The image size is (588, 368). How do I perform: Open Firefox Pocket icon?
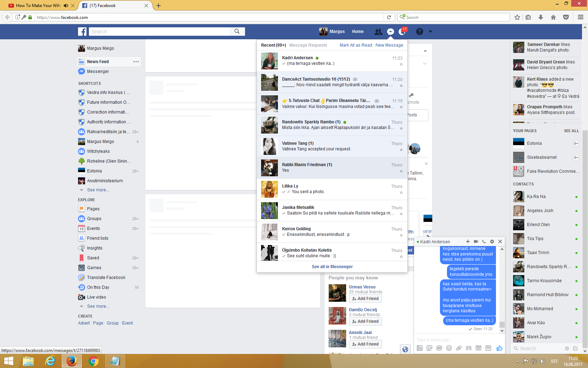(x=566, y=17)
